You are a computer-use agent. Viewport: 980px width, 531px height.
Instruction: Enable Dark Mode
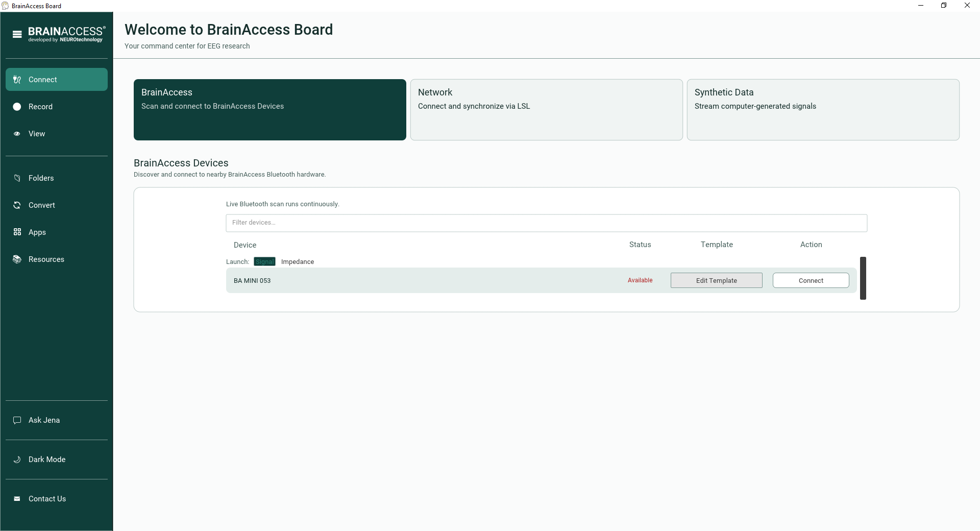(57, 460)
